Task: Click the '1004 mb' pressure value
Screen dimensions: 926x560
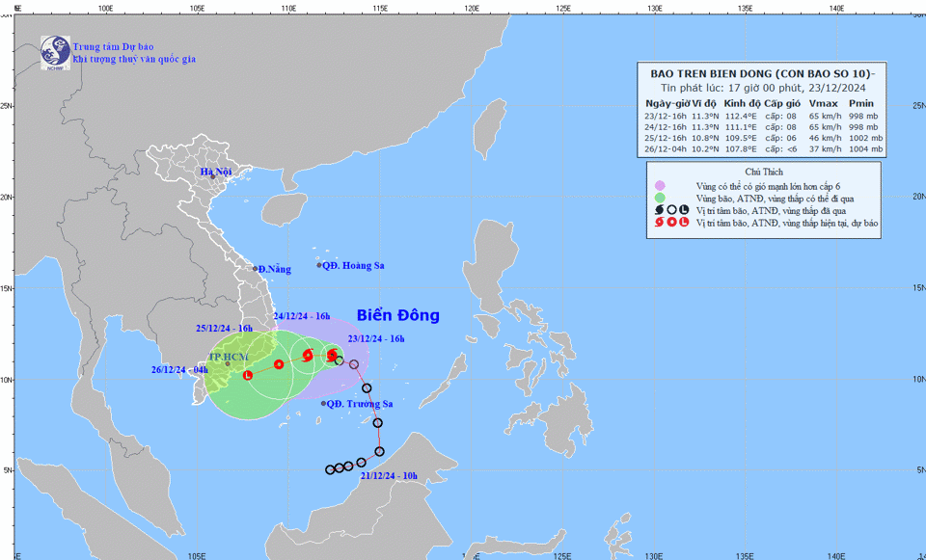Action: [x=866, y=149]
